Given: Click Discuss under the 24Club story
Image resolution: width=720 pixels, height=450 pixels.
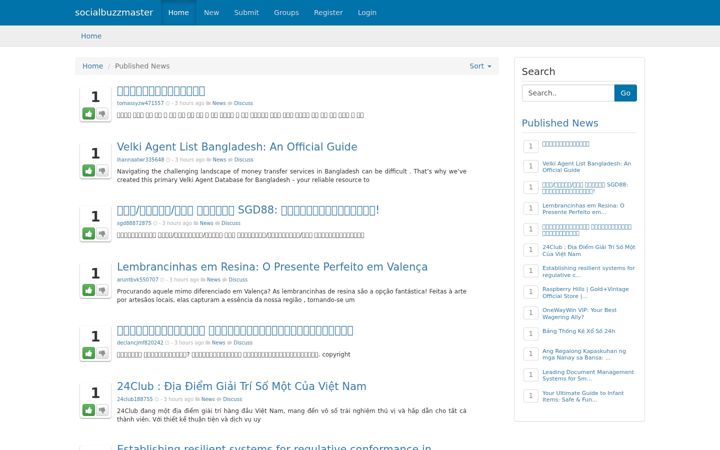Looking at the screenshot, I should coord(232,399).
